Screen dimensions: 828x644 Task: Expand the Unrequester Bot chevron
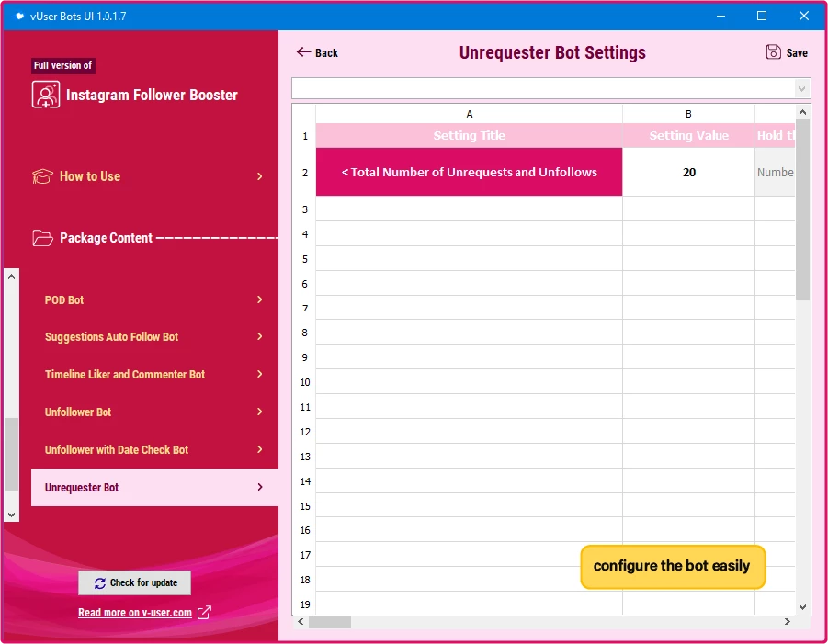259,487
